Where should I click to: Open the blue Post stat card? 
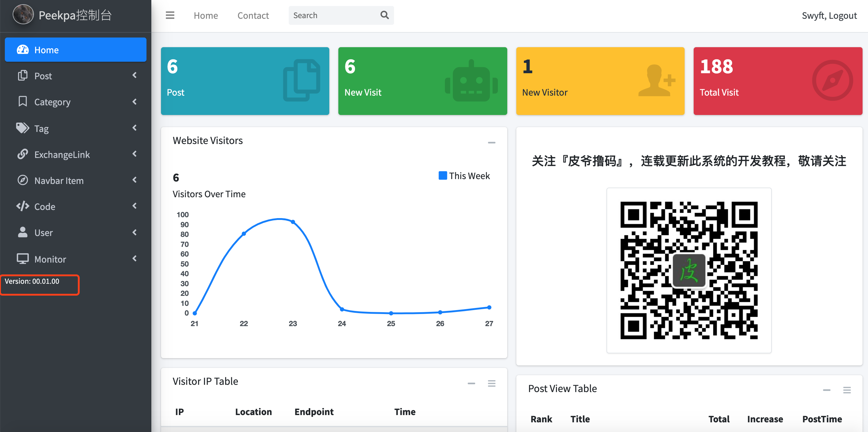[245, 81]
